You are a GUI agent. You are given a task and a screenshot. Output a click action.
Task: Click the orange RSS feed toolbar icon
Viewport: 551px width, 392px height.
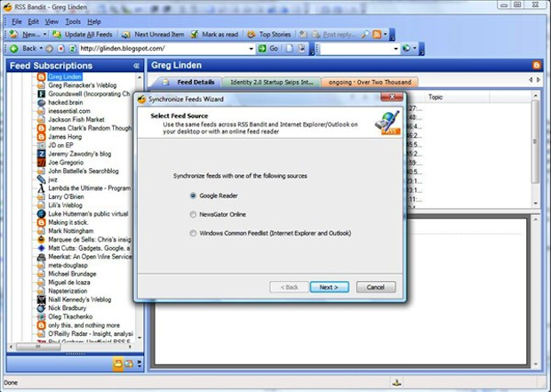click(377, 34)
